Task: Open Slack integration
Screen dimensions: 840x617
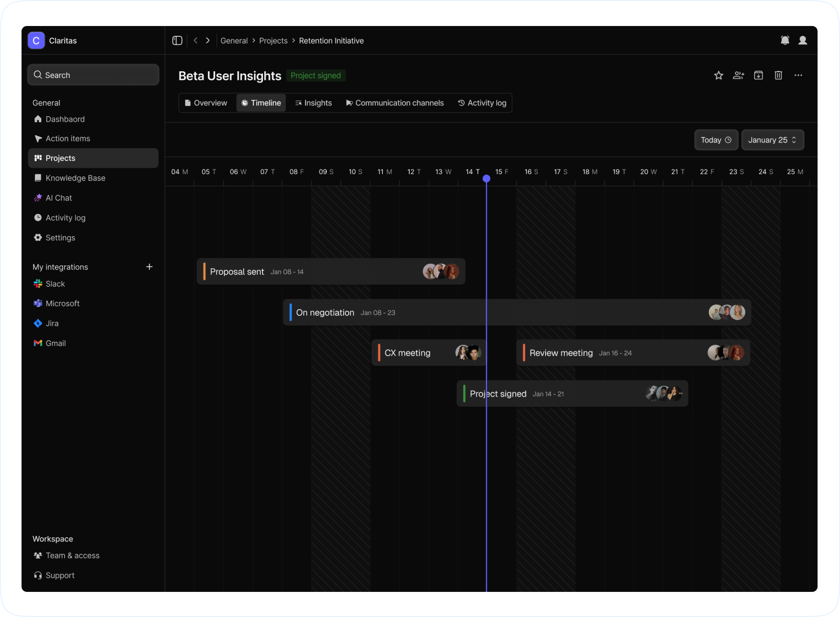Action: (93, 284)
